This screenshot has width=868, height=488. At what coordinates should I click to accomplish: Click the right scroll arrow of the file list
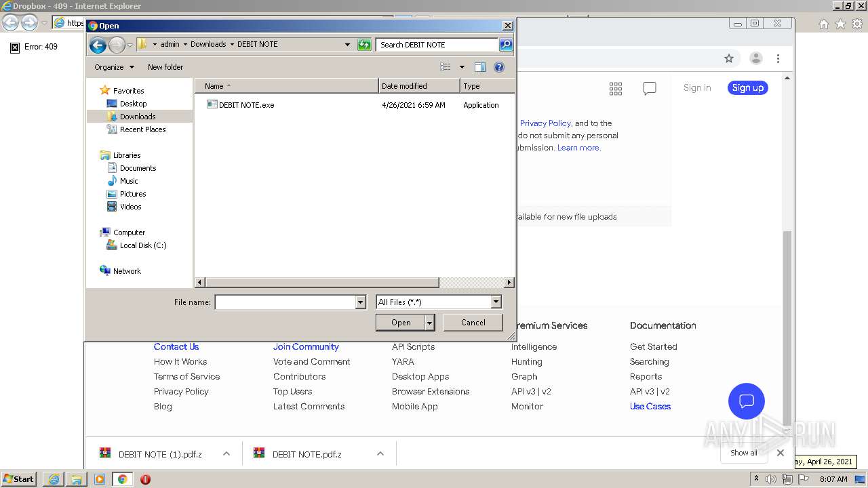[509, 283]
